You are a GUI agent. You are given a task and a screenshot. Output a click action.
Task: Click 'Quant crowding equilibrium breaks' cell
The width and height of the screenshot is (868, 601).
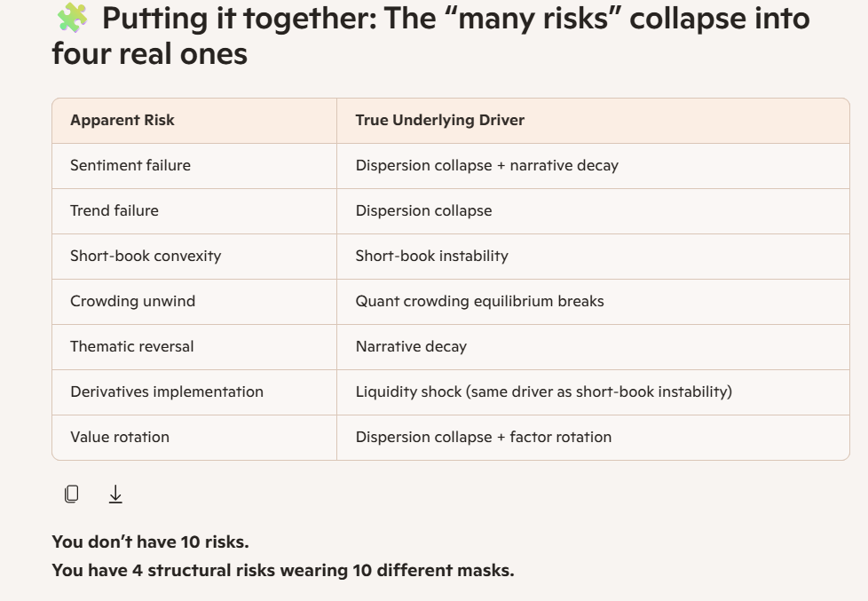point(593,301)
